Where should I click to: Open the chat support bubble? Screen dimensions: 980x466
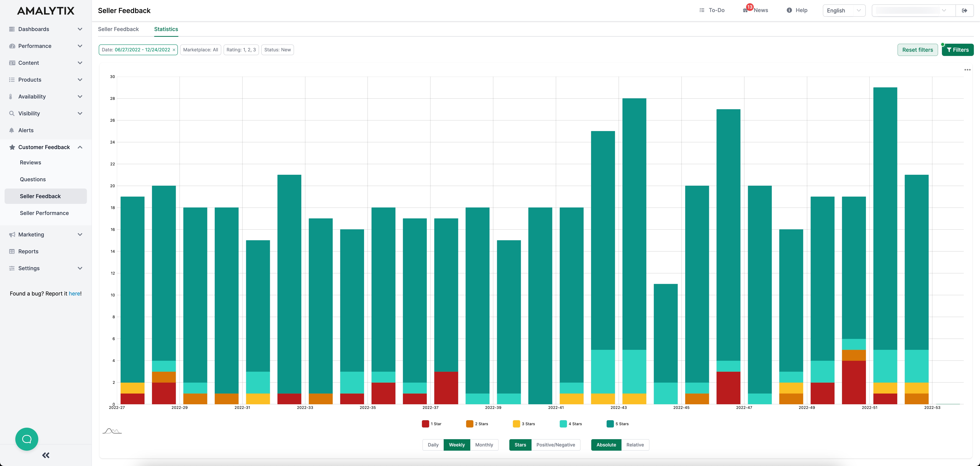coord(27,439)
